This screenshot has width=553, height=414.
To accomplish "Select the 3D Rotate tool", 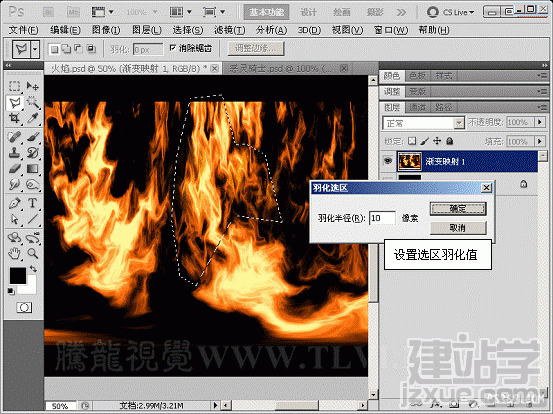I will point(14,238).
